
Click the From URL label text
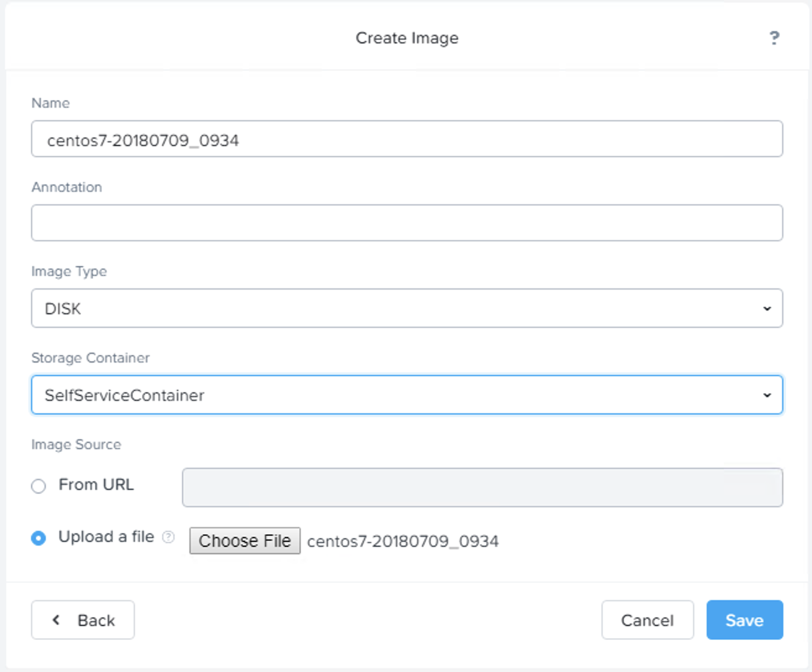click(x=96, y=485)
